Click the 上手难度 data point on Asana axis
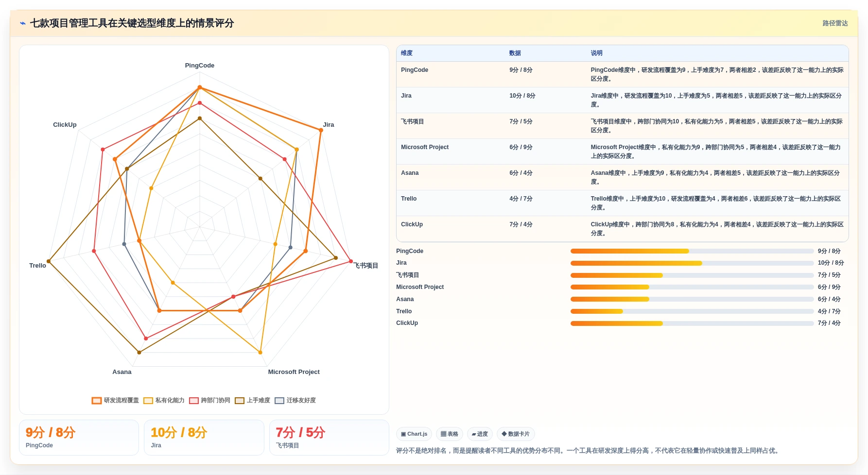Viewport: 868px width, 475px height. pyautogui.click(x=139, y=353)
